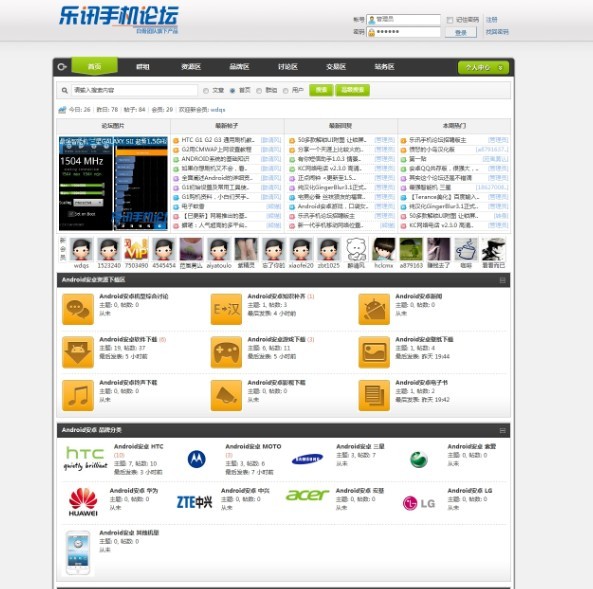Open the Android robot news forum icon
This screenshot has width=593, height=589.
coord(374,309)
